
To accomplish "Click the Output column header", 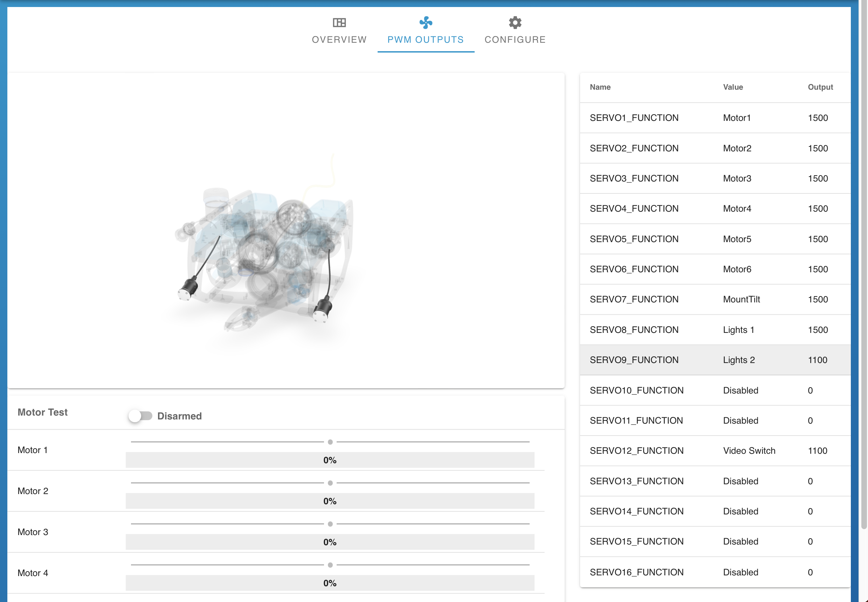I will coord(820,87).
